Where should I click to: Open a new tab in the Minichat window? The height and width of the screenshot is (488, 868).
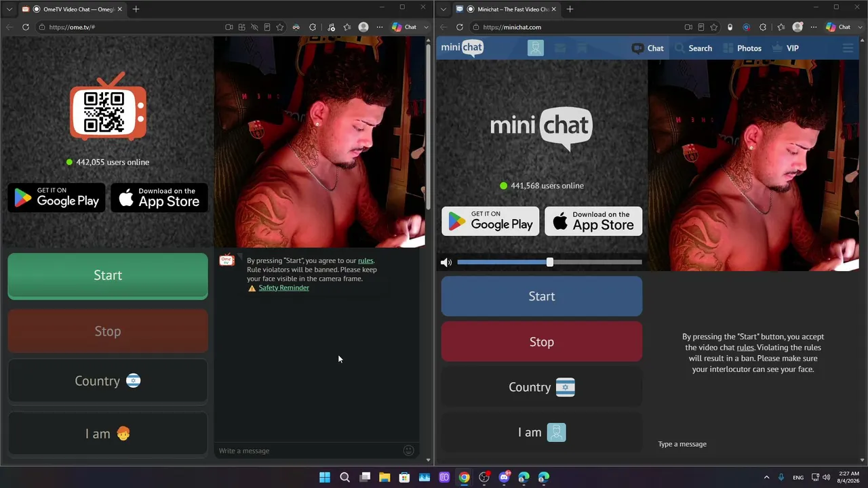[570, 9]
